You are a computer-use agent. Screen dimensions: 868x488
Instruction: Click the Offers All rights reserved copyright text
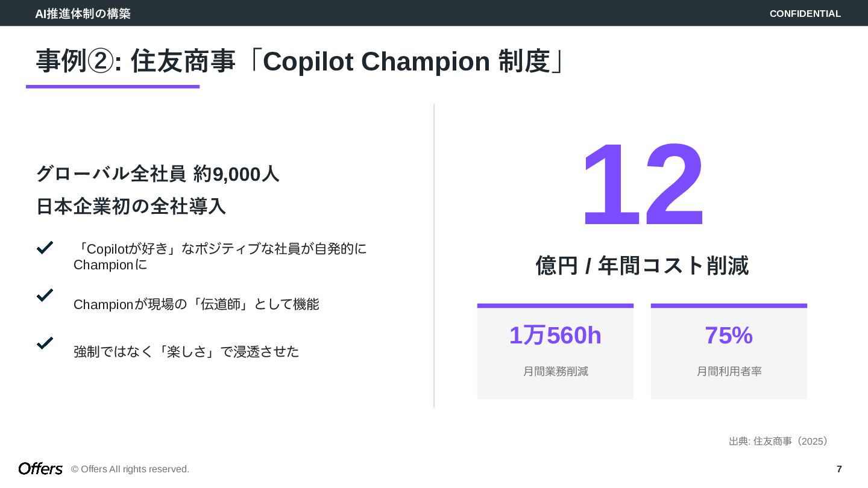(x=130, y=469)
